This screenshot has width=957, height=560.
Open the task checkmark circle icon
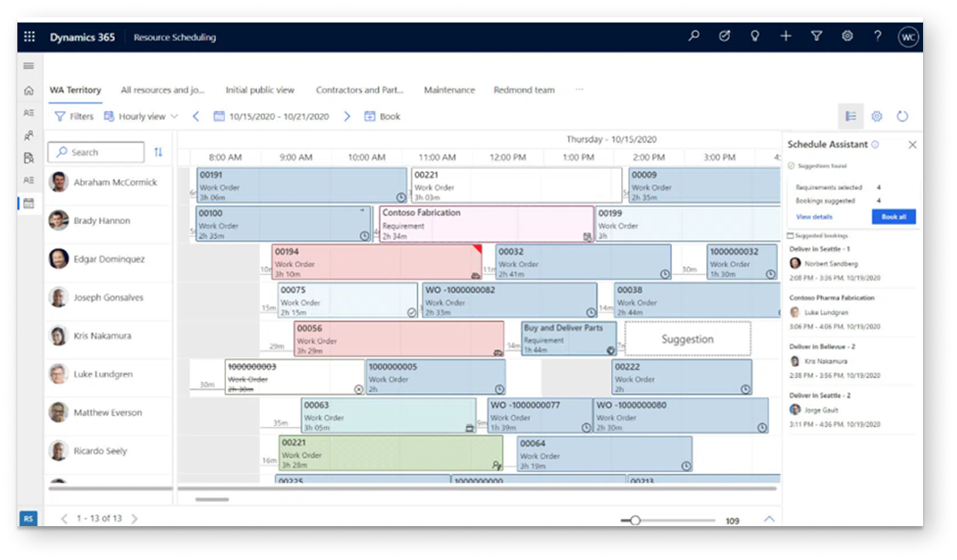[x=724, y=36]
